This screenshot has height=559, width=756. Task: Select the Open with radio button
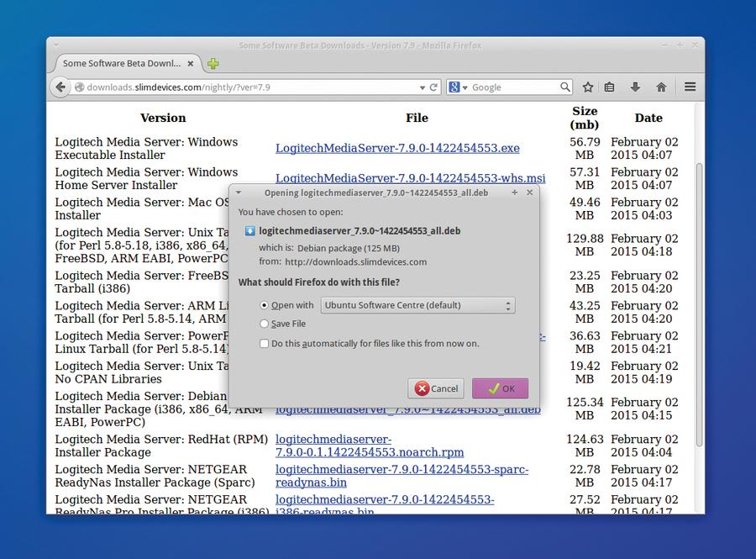tap(264, 305)
